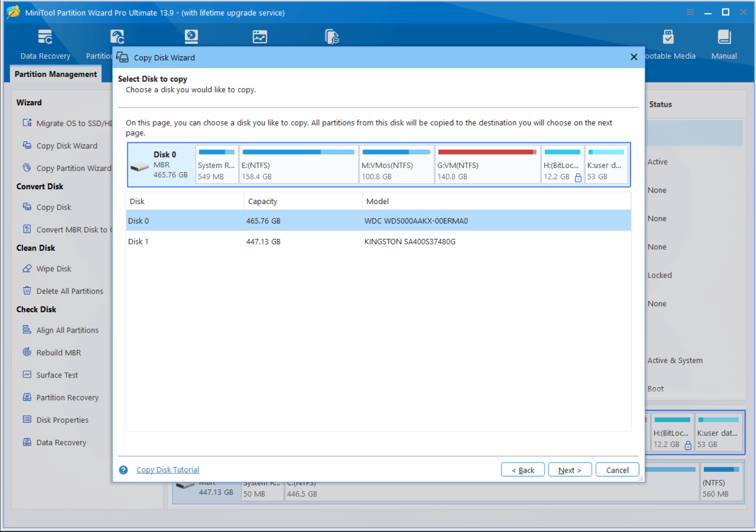Click the K:user data 53 GB partition in wizard
The height and width of the screenshot is (532, 756).
click(606, 165)
